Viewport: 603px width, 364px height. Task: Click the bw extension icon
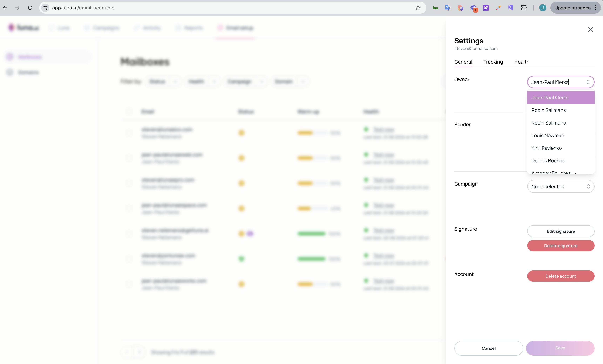point(435,8)
